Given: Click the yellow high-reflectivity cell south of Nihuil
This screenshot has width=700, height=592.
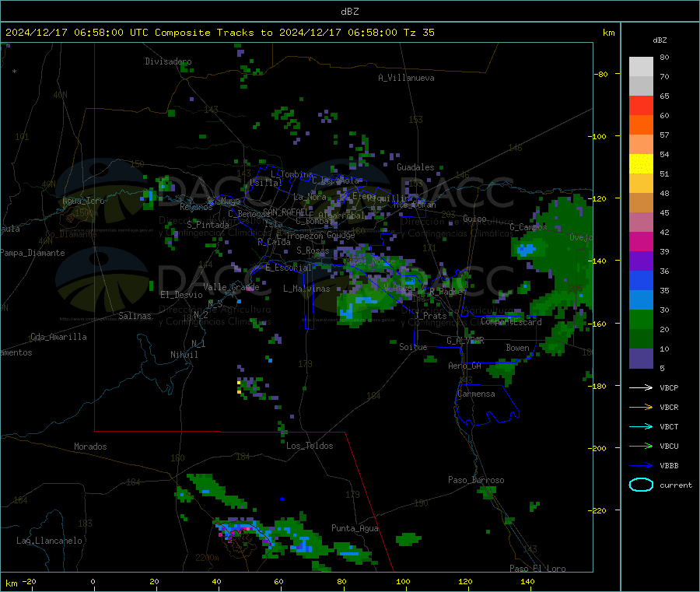Looking at the screenshot, I should [239, 387].
